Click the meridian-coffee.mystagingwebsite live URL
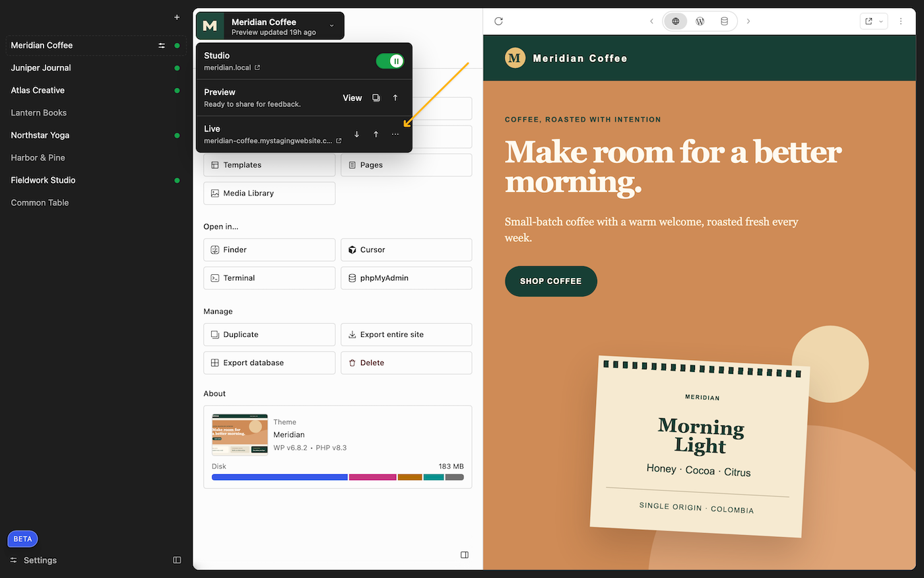Screen dimensions: 924x578 coord(268,141)
